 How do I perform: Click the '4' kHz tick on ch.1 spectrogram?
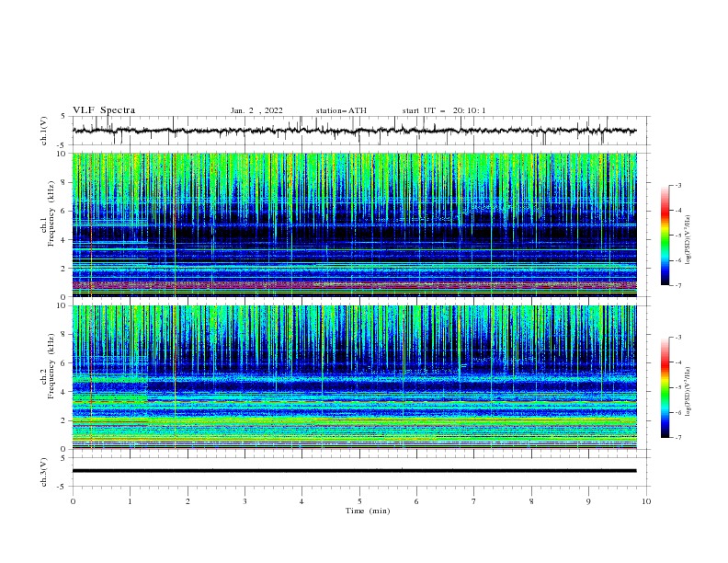[64, 240]
